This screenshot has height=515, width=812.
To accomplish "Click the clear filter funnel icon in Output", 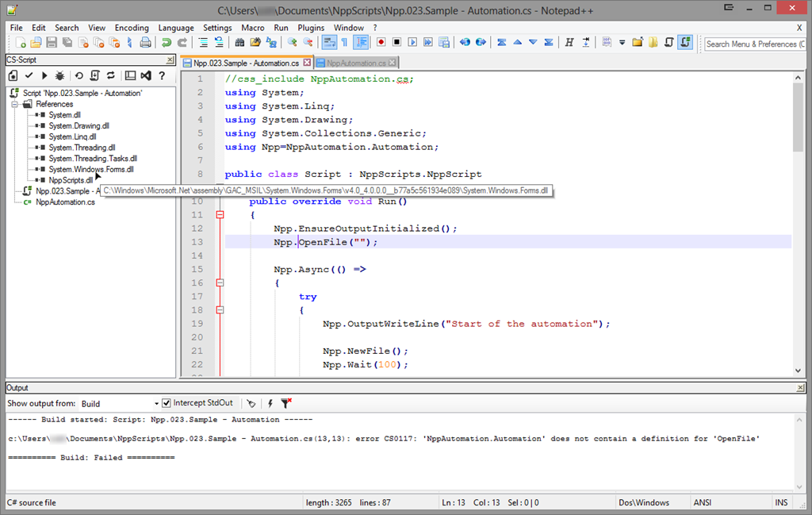I will pos(286,404).
